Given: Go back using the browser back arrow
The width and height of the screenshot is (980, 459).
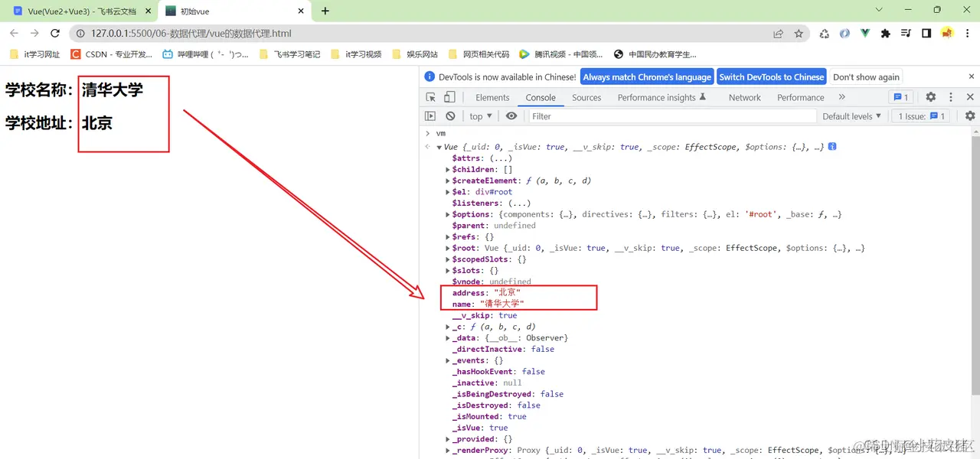Looking at the screenshot, I should coord(14,34).
